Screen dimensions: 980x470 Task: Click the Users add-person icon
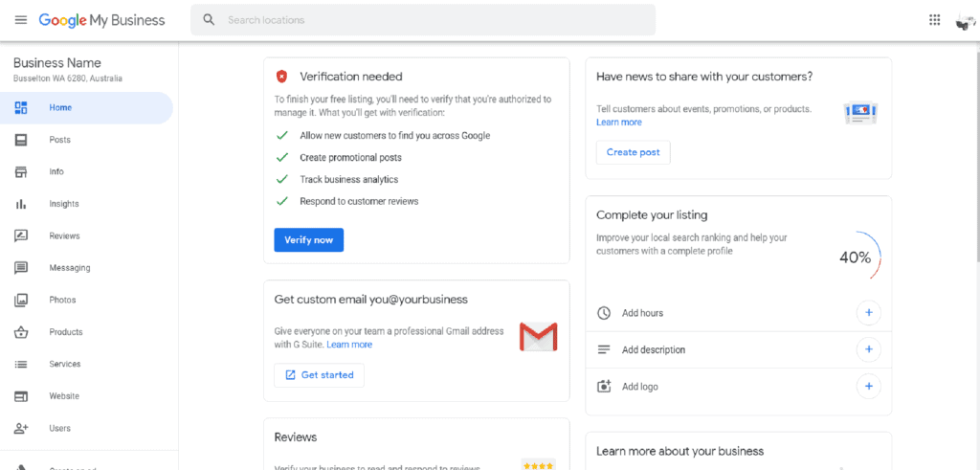click(21, 428)
